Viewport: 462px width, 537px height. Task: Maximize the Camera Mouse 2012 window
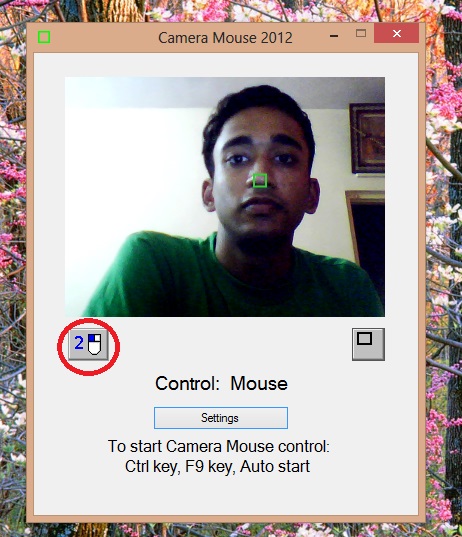pos(361,33)
